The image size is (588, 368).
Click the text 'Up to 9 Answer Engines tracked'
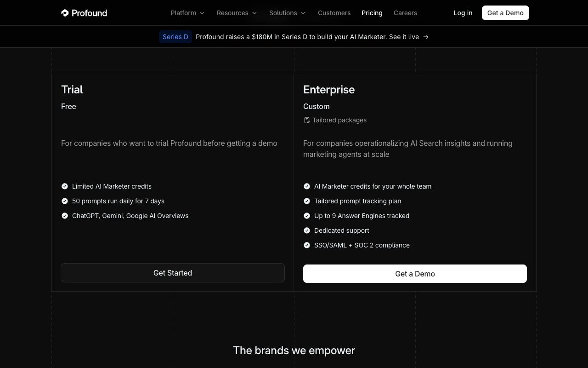pos(362,216)
